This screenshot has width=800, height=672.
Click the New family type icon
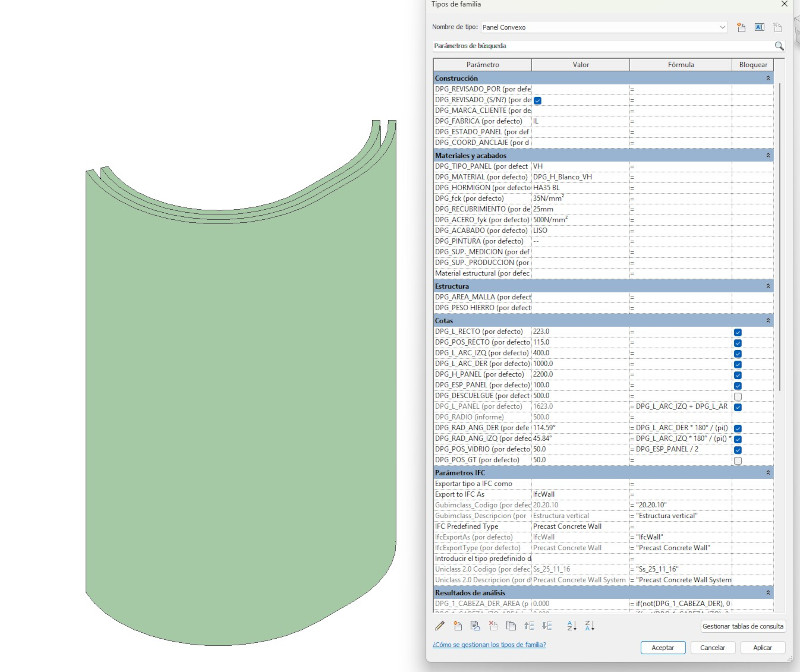pos(741,28)
